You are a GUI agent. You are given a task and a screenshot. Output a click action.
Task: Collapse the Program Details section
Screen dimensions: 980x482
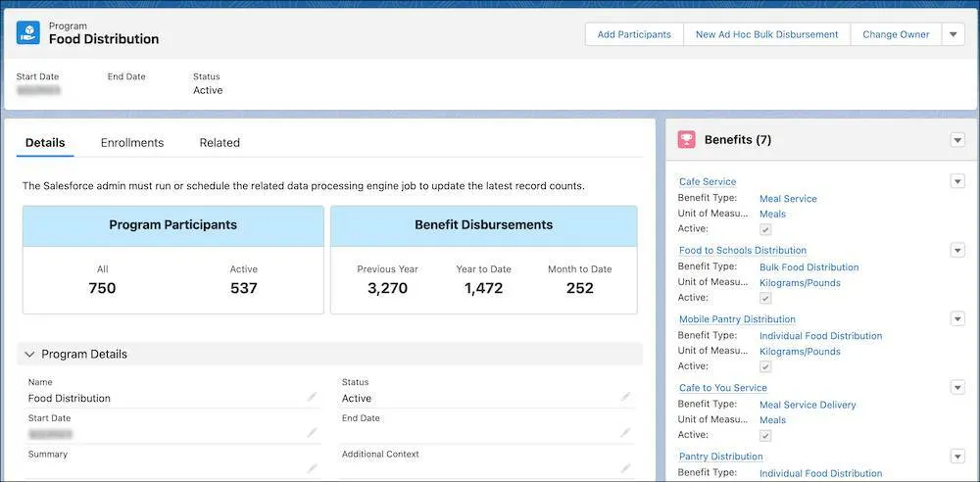[x=29, y=354]
